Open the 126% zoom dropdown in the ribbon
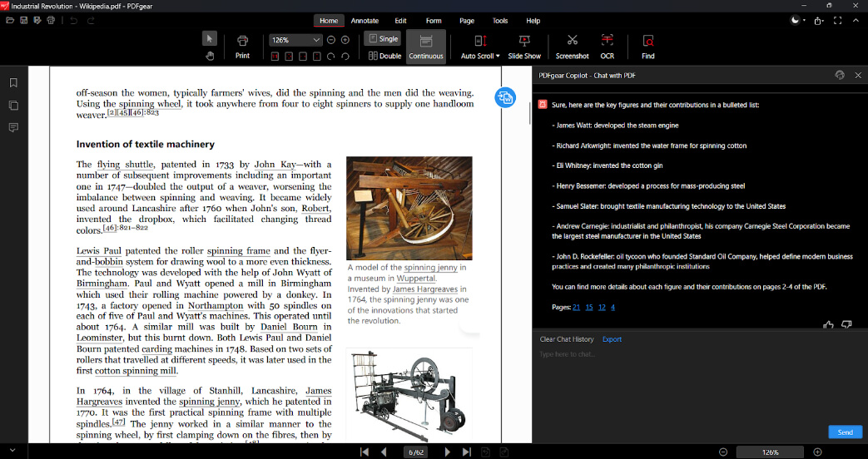This screenshot has height=459, width=868. point(295,40)
